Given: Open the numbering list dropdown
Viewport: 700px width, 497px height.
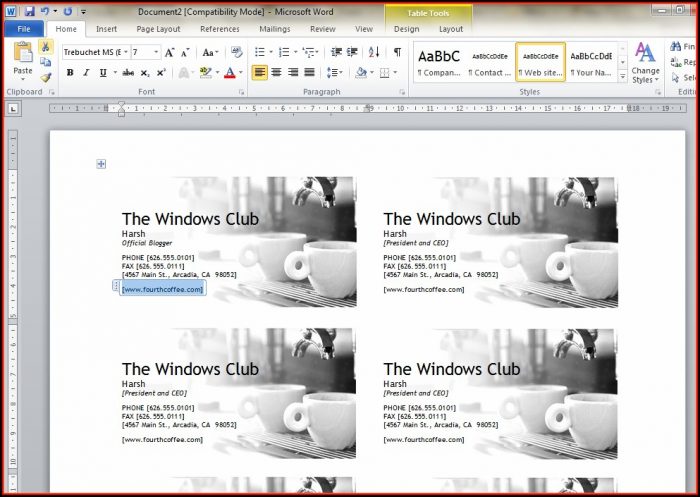Looking at the screenshot, I should (x=296, y=52).
